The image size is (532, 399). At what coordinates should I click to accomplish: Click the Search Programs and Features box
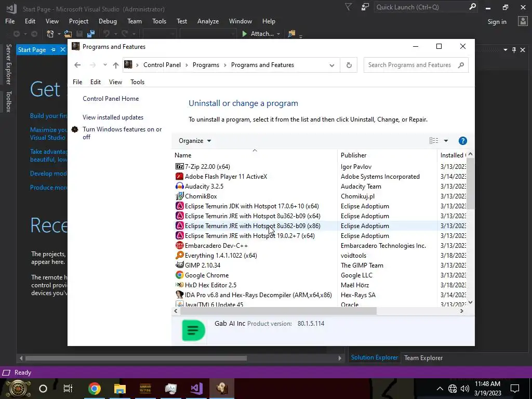coord(416,65)
